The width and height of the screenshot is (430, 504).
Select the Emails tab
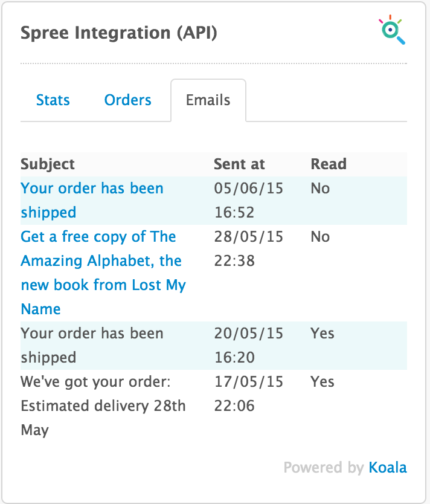208,100
